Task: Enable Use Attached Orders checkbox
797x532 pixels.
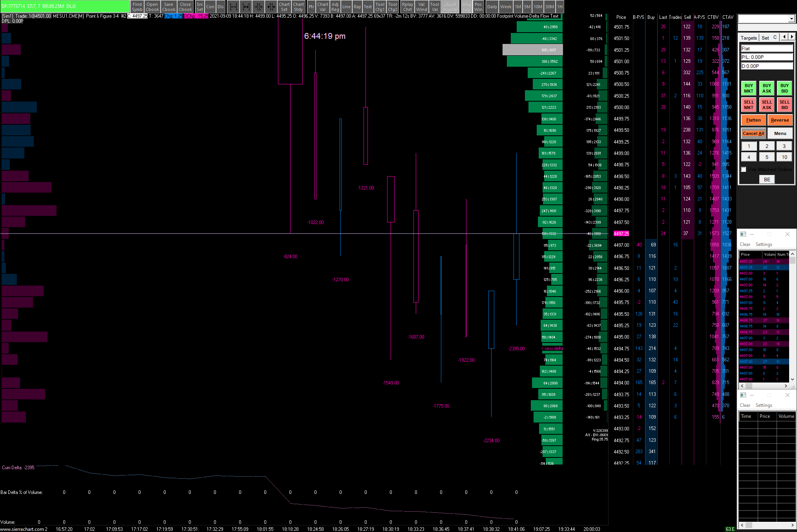Action: 744,169
